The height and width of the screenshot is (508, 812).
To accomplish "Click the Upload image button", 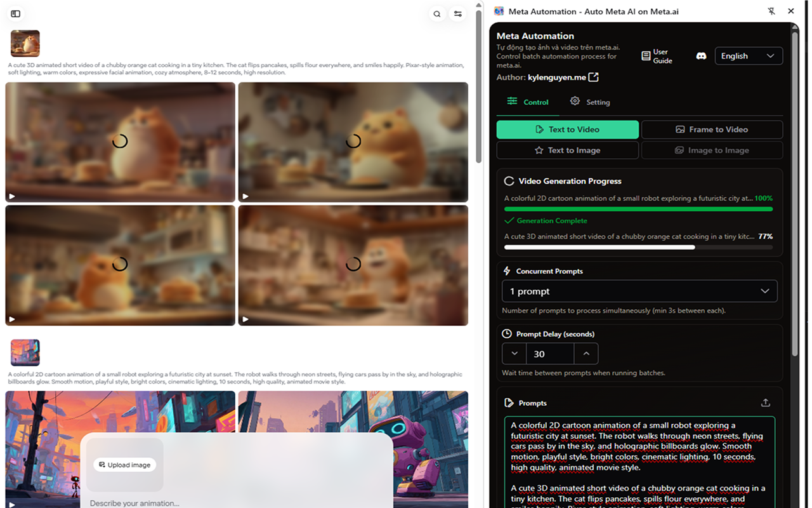I will [125, 465].
